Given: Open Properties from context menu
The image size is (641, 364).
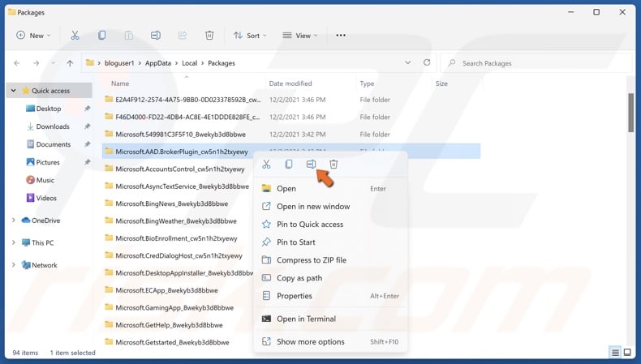Looking at the screenshot, I should (x=330, y=296).
